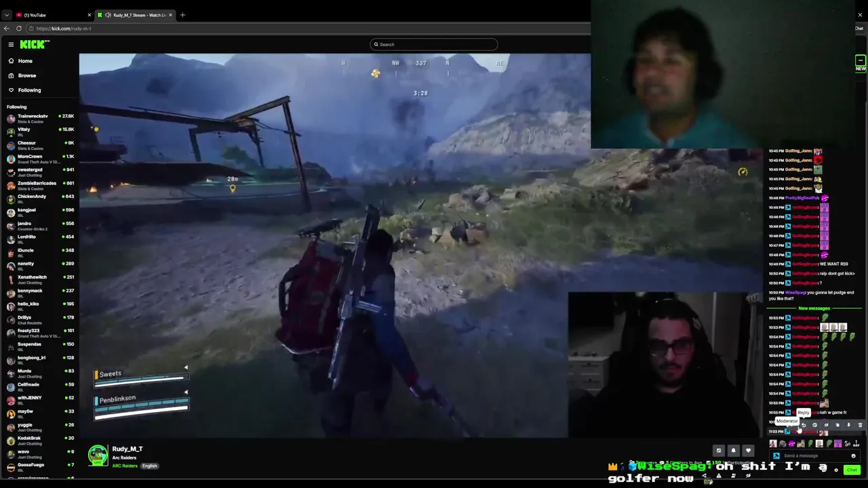Click the theatre mode icon below stream
The width and height of the screenshot is (868, 488).
[x=719, y=450]
